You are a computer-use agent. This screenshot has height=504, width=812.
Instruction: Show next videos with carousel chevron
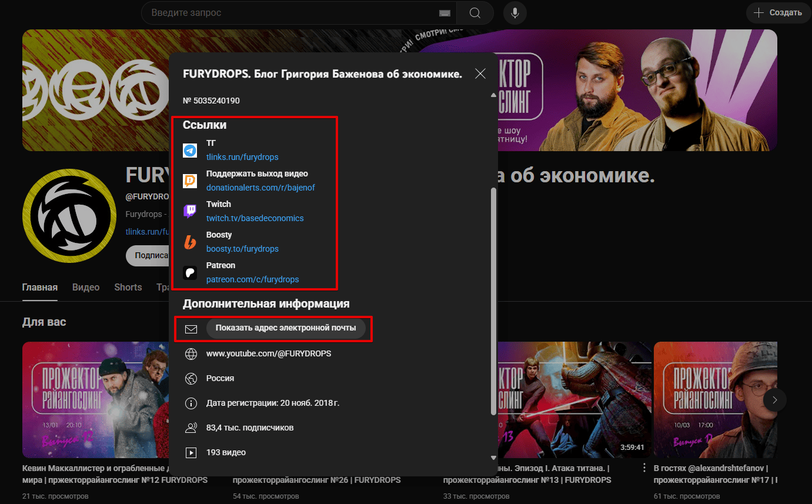click(x=775, y=400)
